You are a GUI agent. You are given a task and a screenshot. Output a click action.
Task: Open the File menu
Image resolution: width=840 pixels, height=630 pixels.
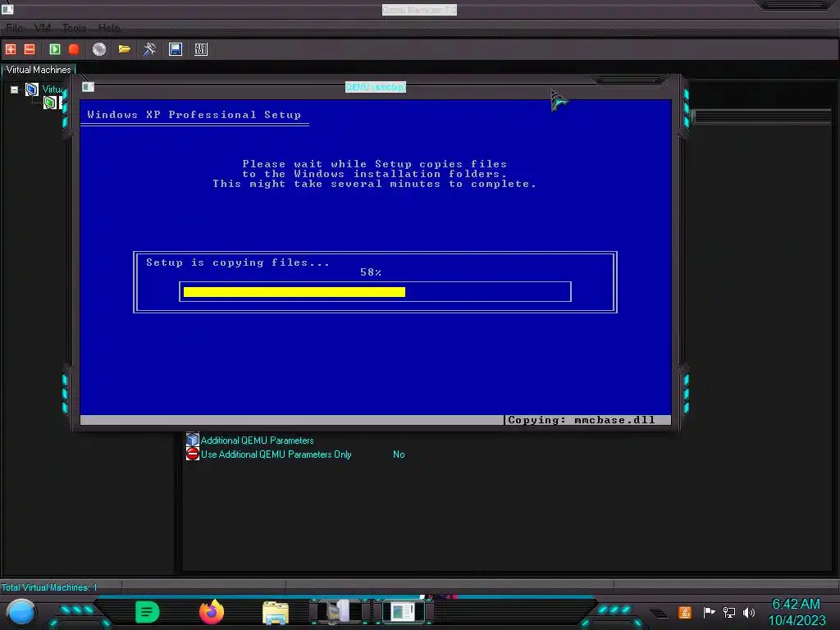tap(14, 28)
